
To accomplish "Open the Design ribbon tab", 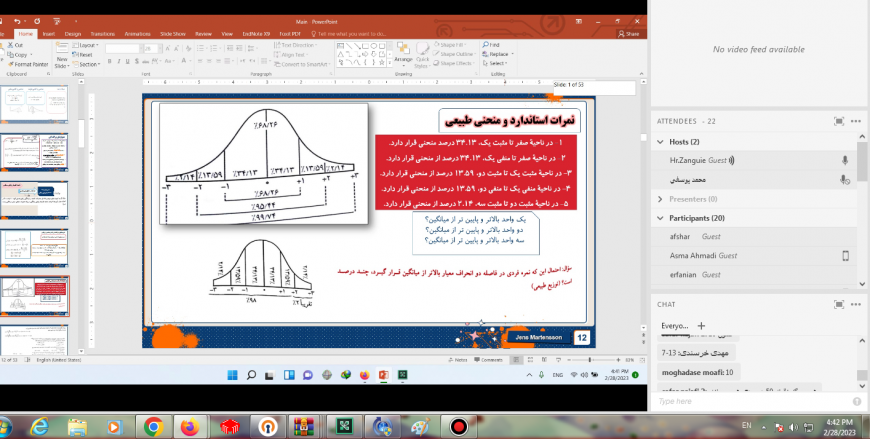I will 73,34.
